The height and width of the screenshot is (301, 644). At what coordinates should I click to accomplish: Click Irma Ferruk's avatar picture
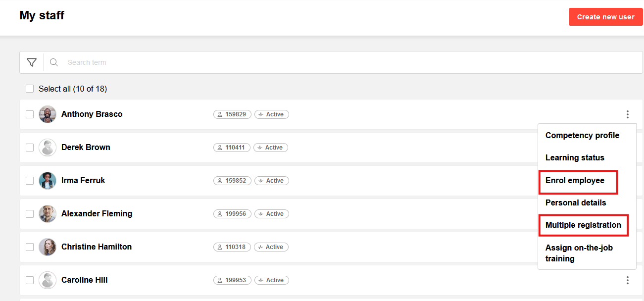point(48,181)
